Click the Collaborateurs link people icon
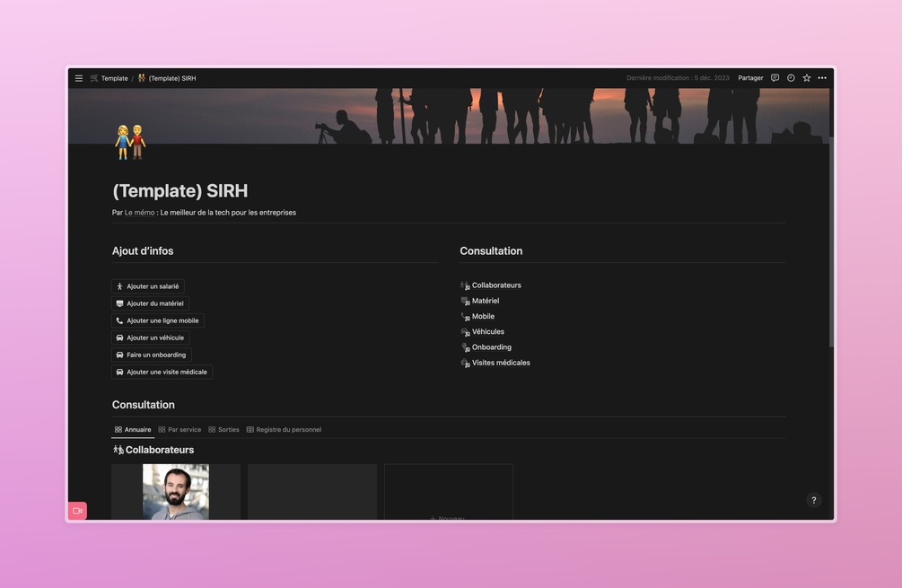Viewport: 902px width, 588px height. pyautogui.click(x=465, y=285)
